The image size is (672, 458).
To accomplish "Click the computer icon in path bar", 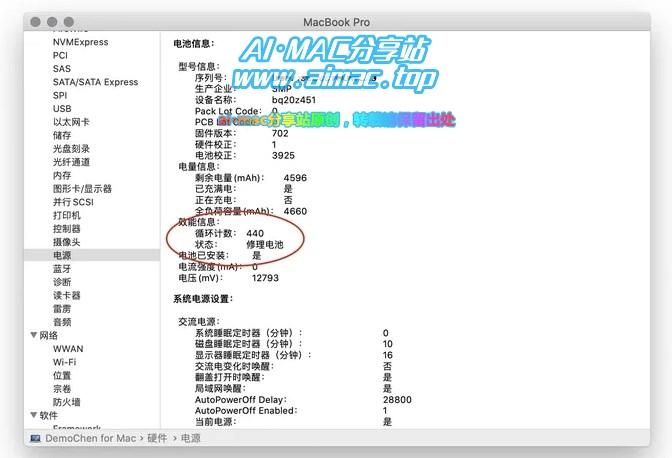I will 36,438.
